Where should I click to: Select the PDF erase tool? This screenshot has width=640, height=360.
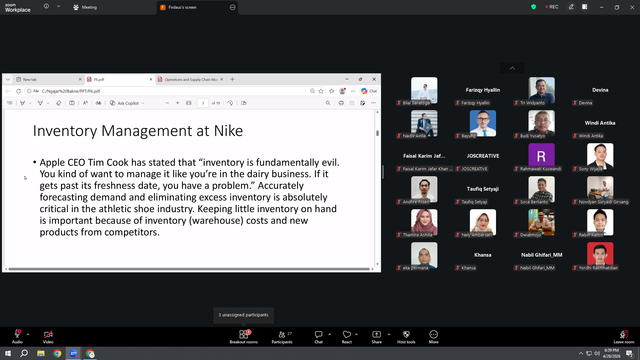pos(58,103)
